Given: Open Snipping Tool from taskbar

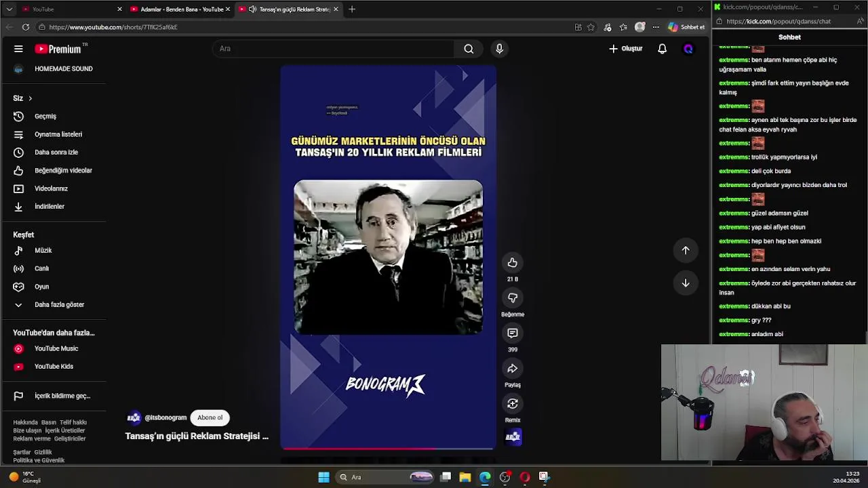Looking at the screenshot, I should pyautogui.click(x=544, y=477).
